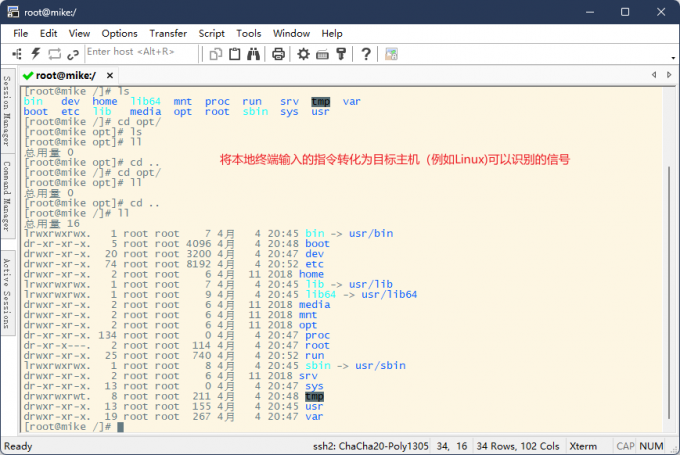Maximize the SecureCRT window
The width and height of the screenshot is (680, 455).
click(625, 12)
